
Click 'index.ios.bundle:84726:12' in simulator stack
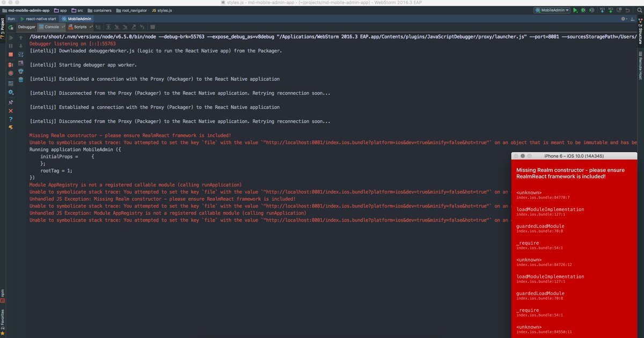coord(543,264)
